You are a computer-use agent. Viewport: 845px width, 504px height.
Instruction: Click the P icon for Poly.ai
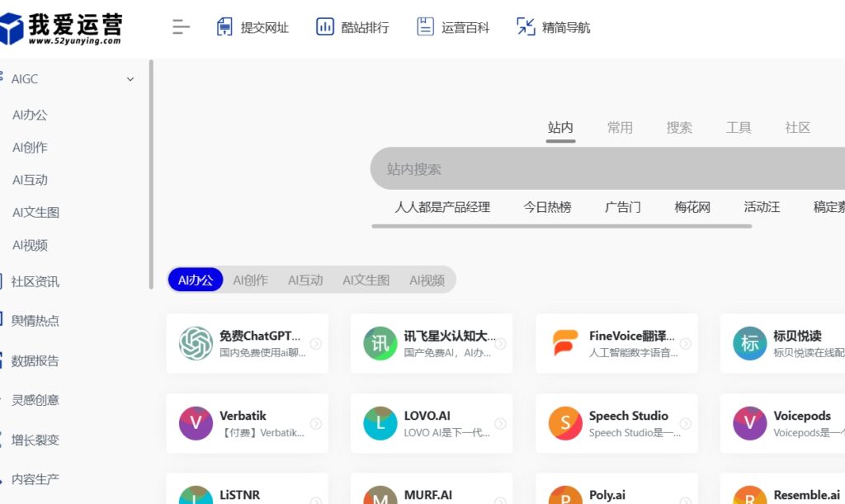[x=564, y=496]
